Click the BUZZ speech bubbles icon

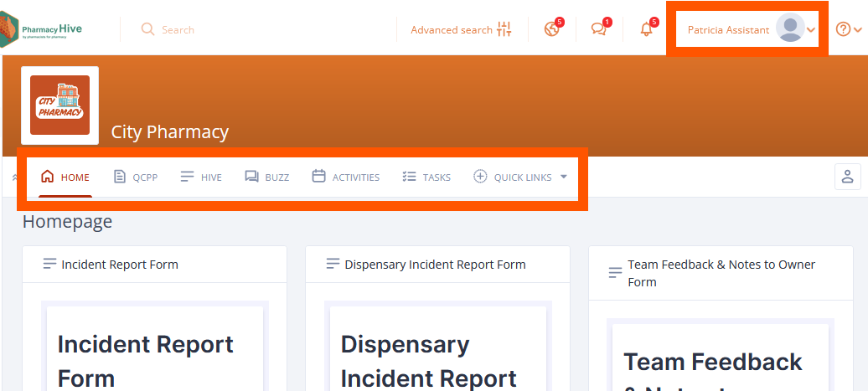pyautogui.click(x=252, y=177)
